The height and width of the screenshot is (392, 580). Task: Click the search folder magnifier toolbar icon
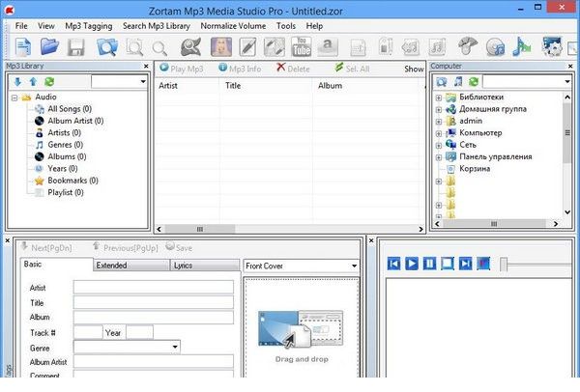(x=107, y=47)
